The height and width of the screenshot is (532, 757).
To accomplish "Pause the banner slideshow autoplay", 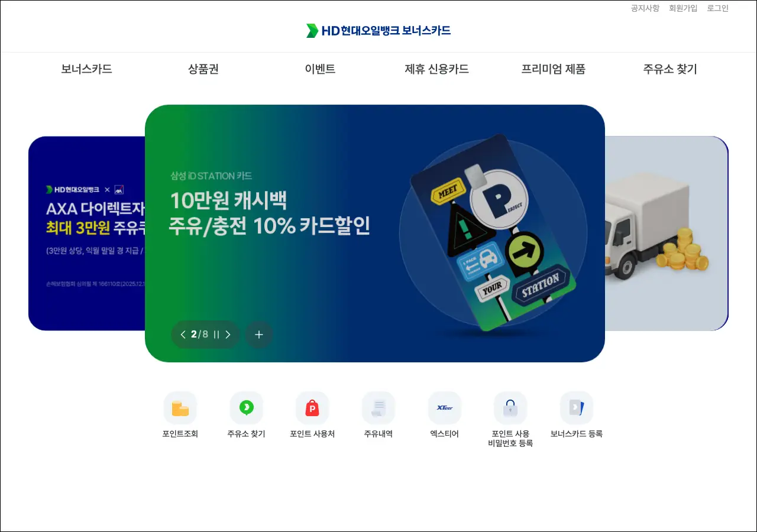I will [216, 335].
